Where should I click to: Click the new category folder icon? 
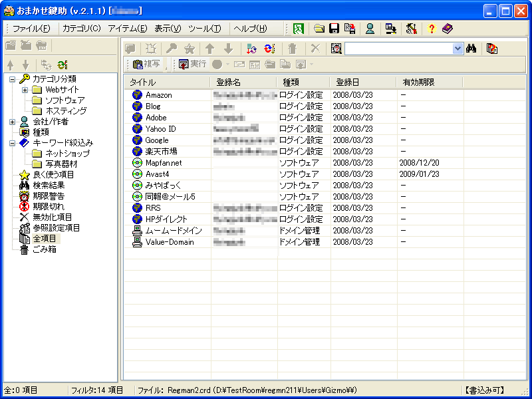pyautogui.click(x=11, y=45)
